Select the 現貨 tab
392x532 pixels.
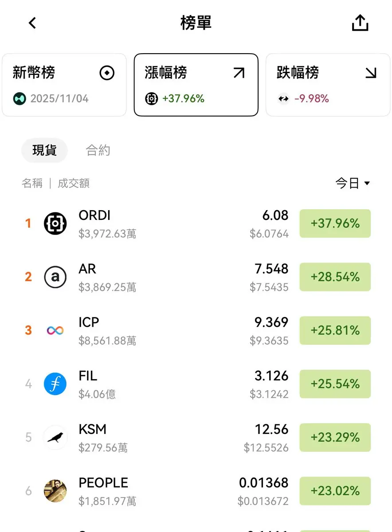[44, 150]
